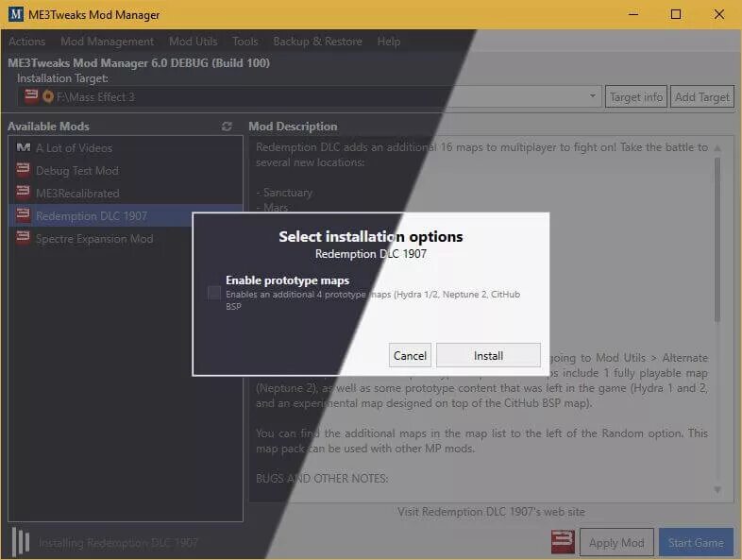Click the Install button
This screenshot has width=742, height=560.
(488, 355)
